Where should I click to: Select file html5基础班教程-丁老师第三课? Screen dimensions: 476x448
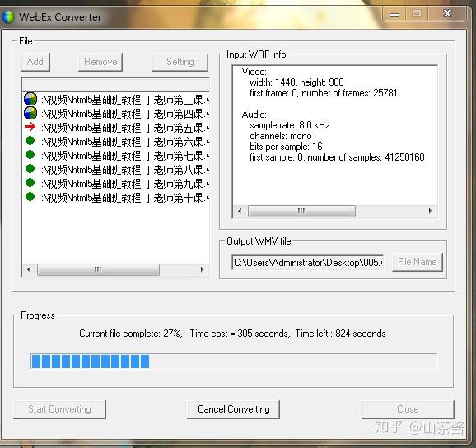click(124, 100)
